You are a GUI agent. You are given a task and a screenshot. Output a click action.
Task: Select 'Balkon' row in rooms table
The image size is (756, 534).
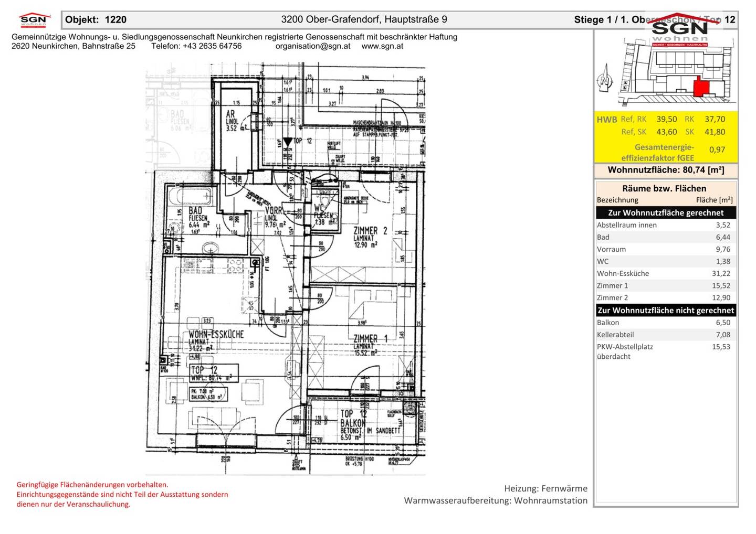[666, 323]
